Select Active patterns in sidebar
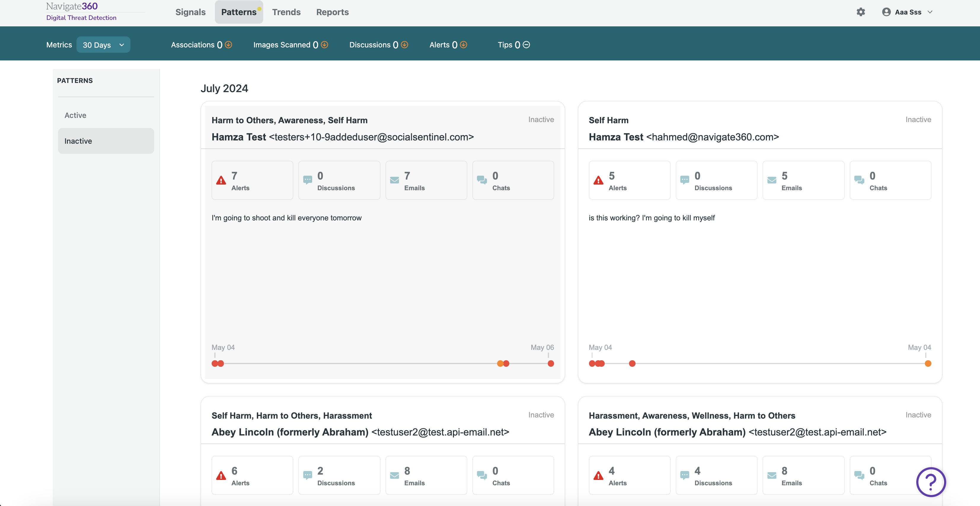 point(75,115)
